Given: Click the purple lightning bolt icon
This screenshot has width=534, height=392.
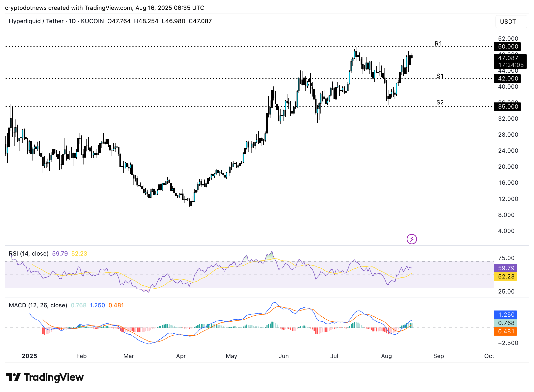Looking at the screenshot, I should tap(412, 239).
